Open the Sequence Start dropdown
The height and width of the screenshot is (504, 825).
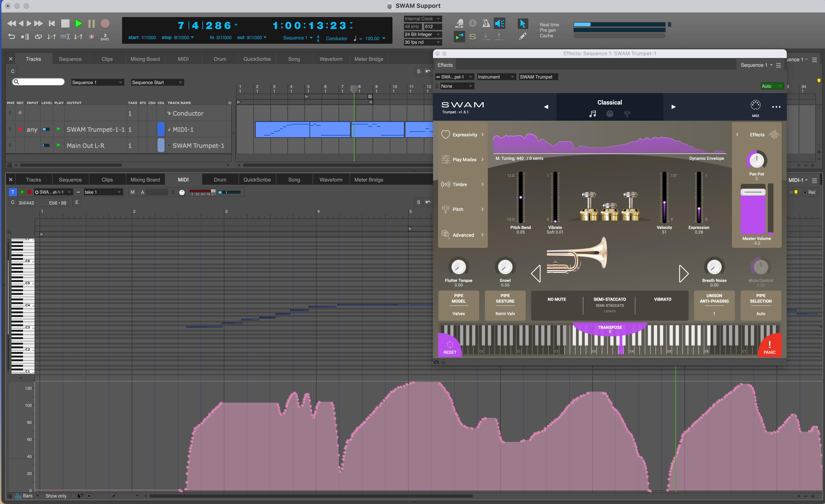(x=157, y=82)
